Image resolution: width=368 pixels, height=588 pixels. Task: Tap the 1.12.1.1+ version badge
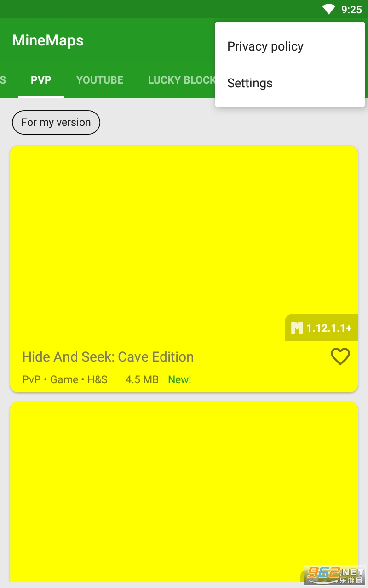point(322,328)
